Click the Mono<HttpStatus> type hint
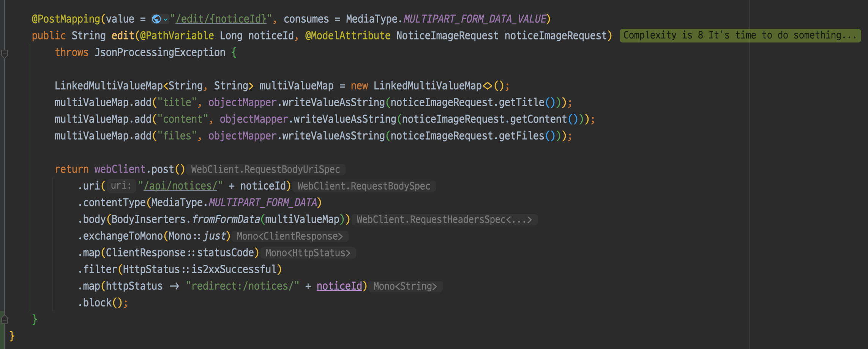This screenshot has height=349, width=868. pos(308,253)
